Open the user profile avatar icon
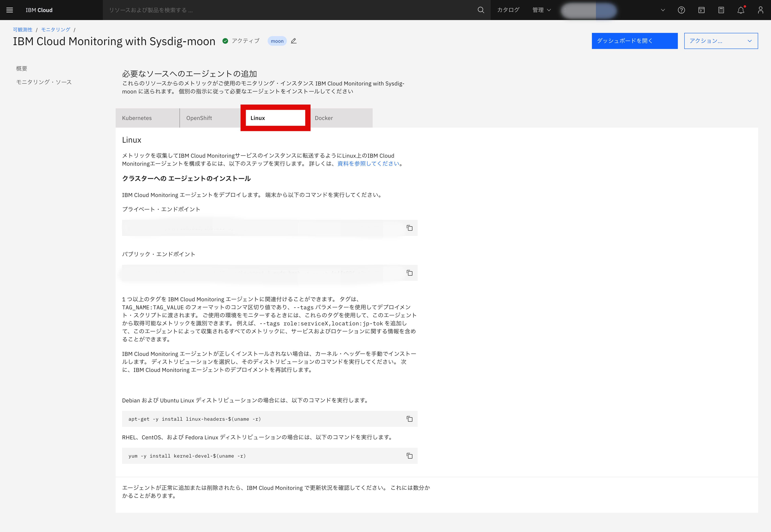 [760, 10]
